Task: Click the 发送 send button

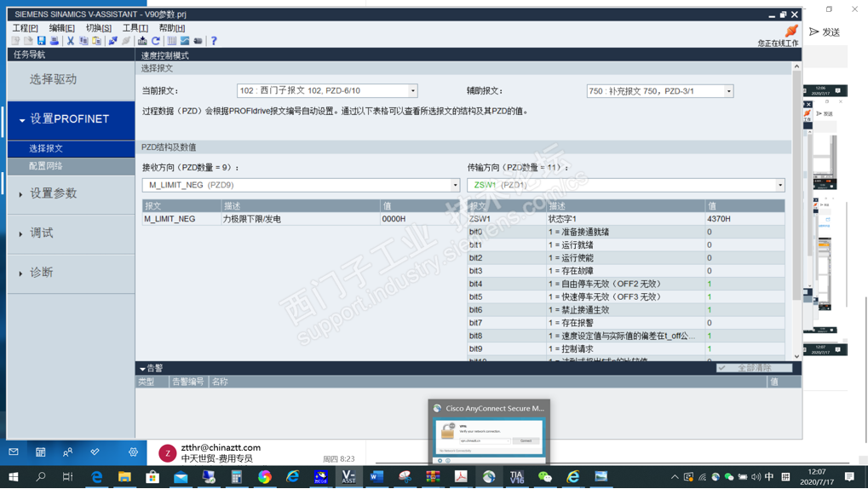Action: coord(825,32)
